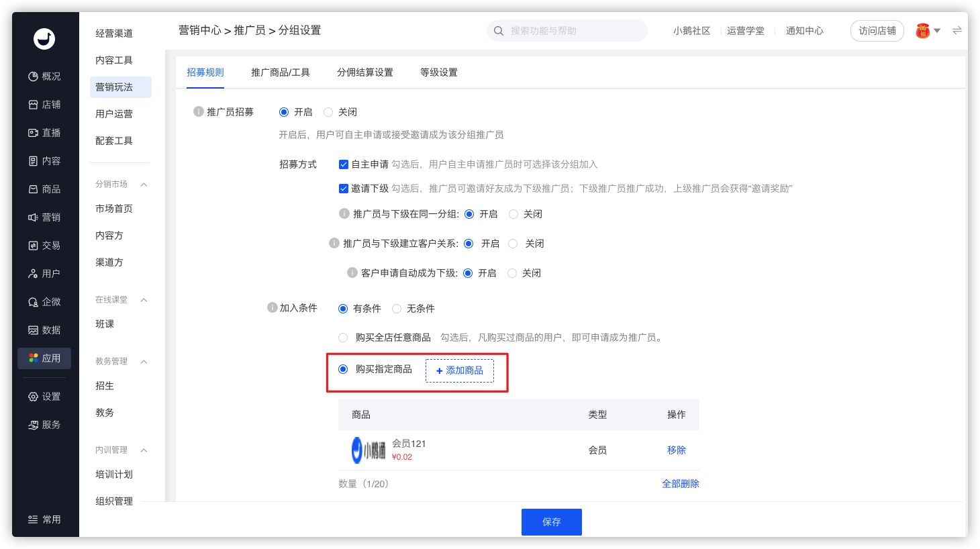Open the account avatar dropdown
This screenshot has height=549, width=980.
pyautogui.click(x=928, y=30)
